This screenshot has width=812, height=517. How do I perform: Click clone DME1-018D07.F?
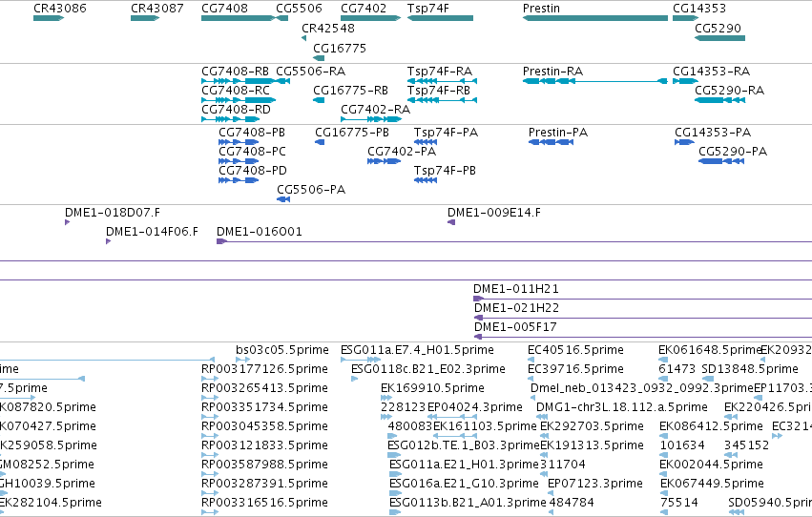68,222
